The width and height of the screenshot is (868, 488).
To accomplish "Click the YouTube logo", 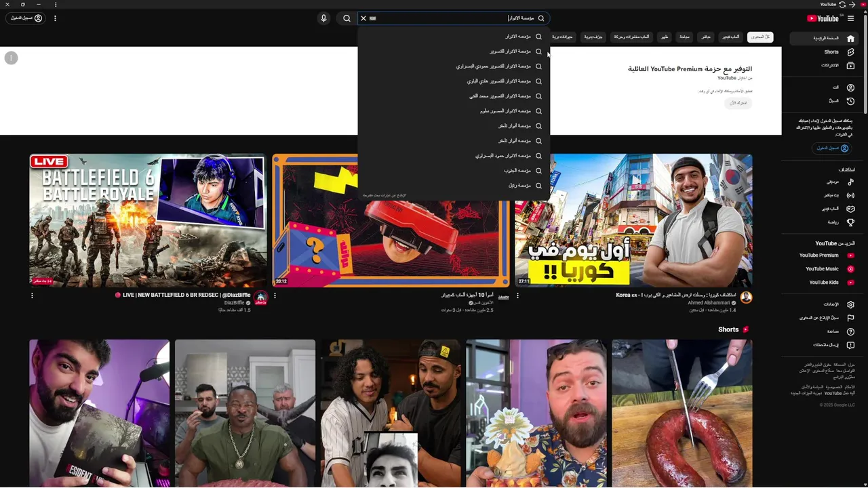I will 823,18.
